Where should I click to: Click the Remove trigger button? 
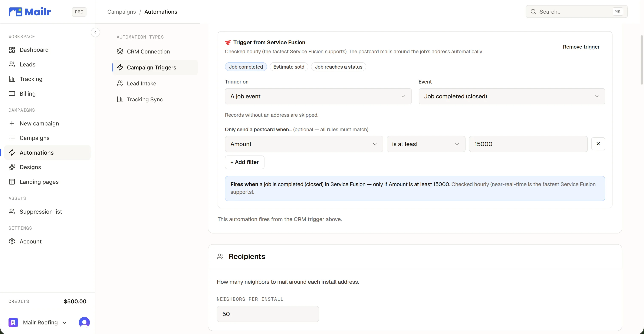coord(581,47)
